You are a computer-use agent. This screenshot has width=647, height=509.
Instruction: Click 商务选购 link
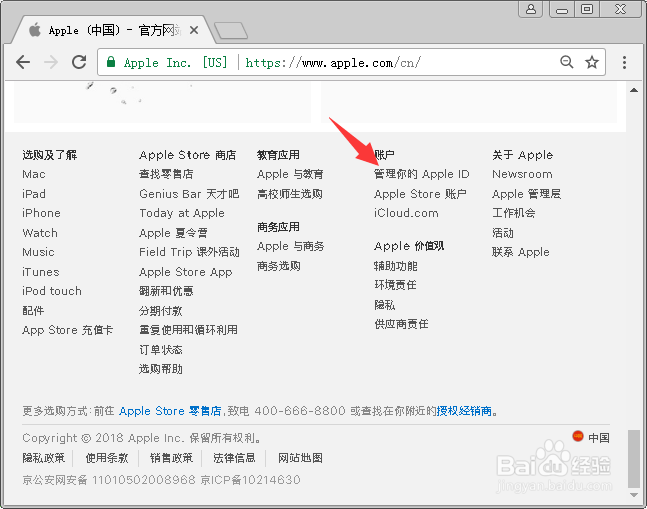279,266
